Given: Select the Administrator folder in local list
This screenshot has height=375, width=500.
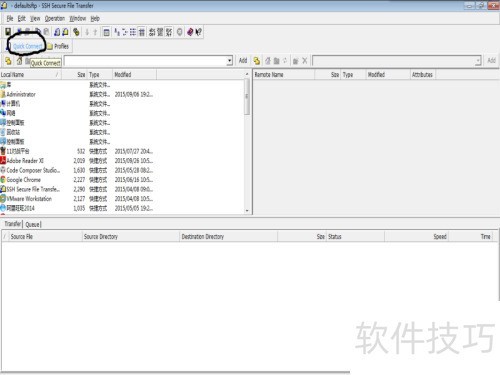Looking at the screenshot, I should click(77, 94).
